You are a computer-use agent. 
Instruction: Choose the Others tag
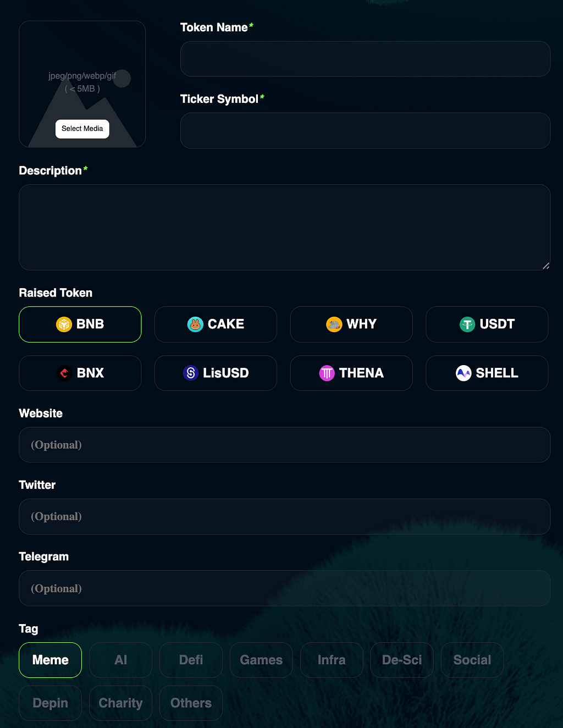coord(191,703)
